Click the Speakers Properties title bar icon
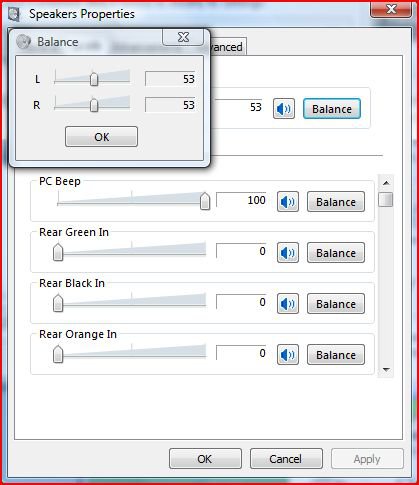 pyautogui.click(x=14, y=14)
